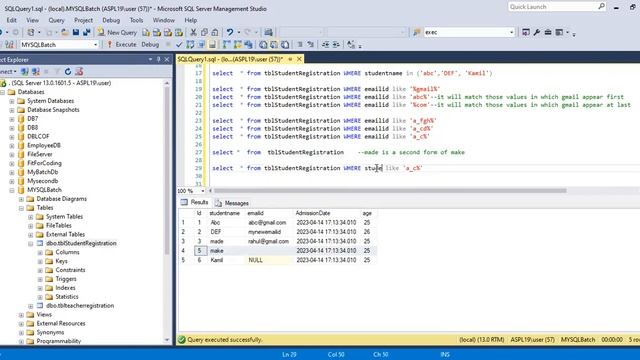
Task: Click the Decrease Indent icon
Action: 325,44
